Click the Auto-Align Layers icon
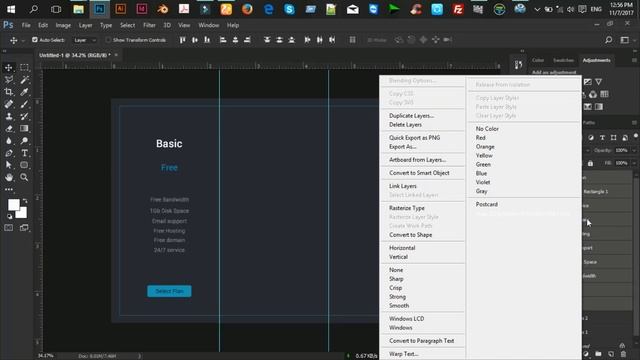 (352, 40)
